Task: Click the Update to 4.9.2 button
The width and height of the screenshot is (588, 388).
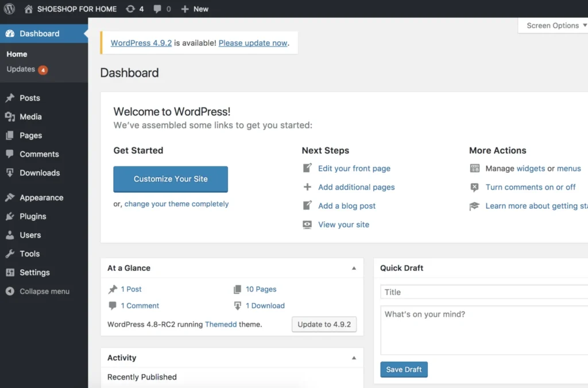Action: [324, 324]
